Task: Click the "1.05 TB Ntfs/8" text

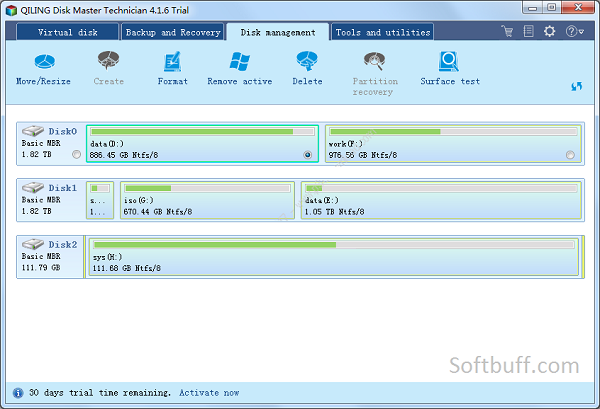Action: [x=334, y=212]
